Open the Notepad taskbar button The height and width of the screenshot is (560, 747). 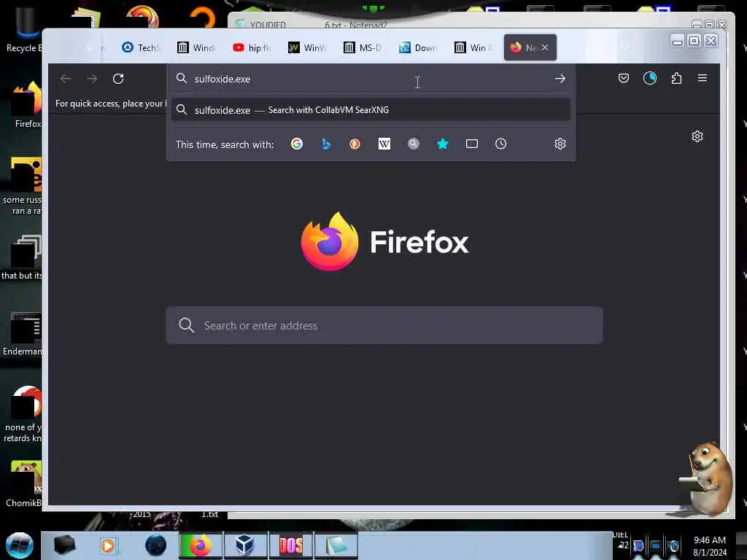coord(336,545)
